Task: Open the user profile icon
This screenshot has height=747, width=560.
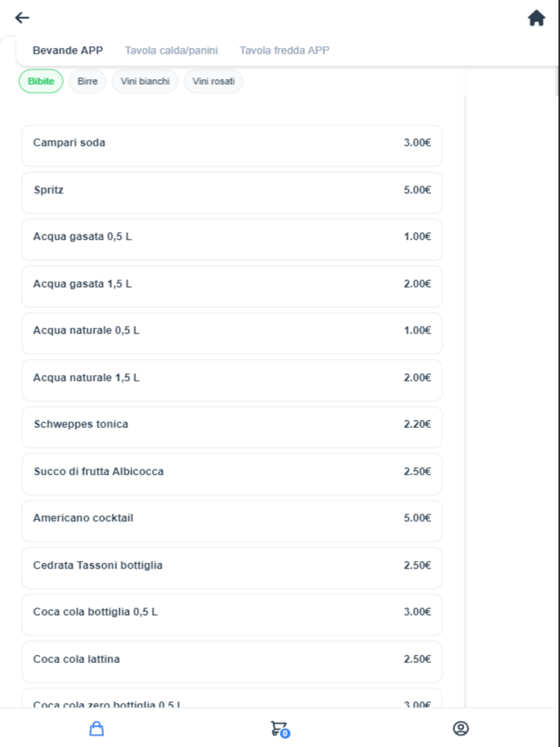Action: click(461, 729)
